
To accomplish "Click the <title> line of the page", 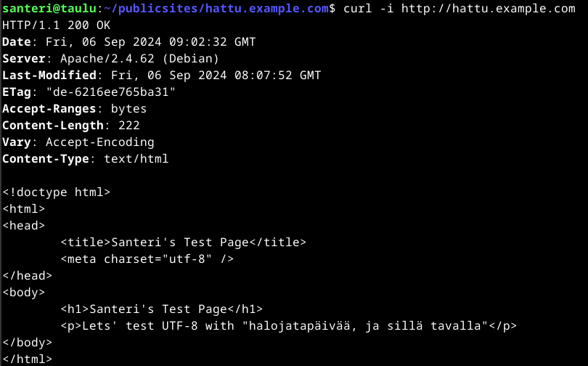I will (184, 243).
